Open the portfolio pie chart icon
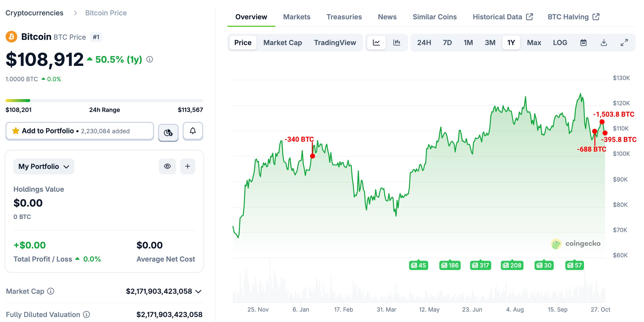 [168, 132]
